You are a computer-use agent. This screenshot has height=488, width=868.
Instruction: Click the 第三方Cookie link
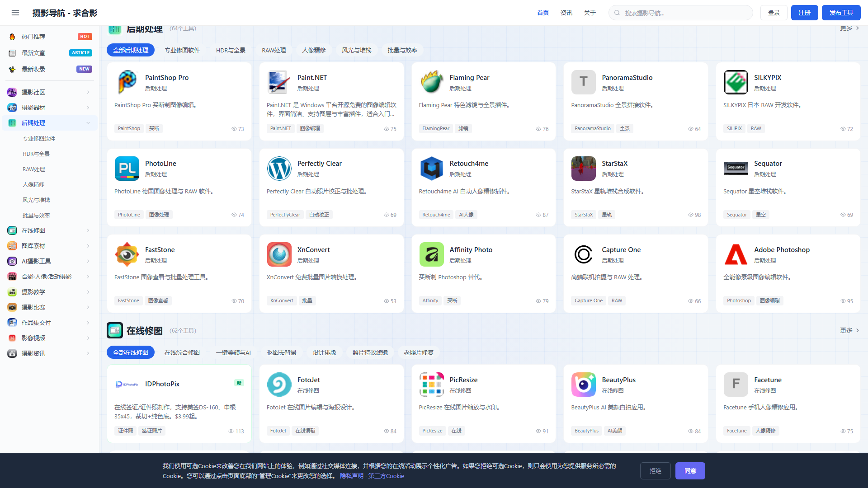[x=386, y=476]
